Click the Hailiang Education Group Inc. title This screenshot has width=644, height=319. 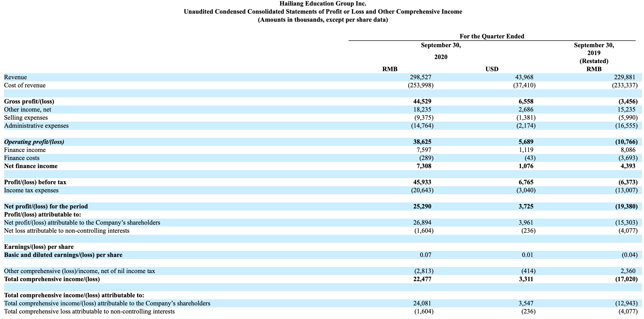point(323,4)
